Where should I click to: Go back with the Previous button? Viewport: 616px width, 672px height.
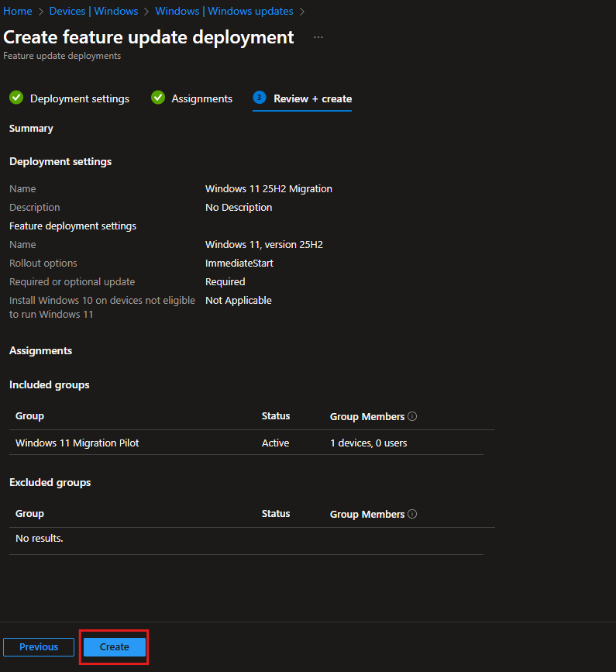(x=39, y=647)
